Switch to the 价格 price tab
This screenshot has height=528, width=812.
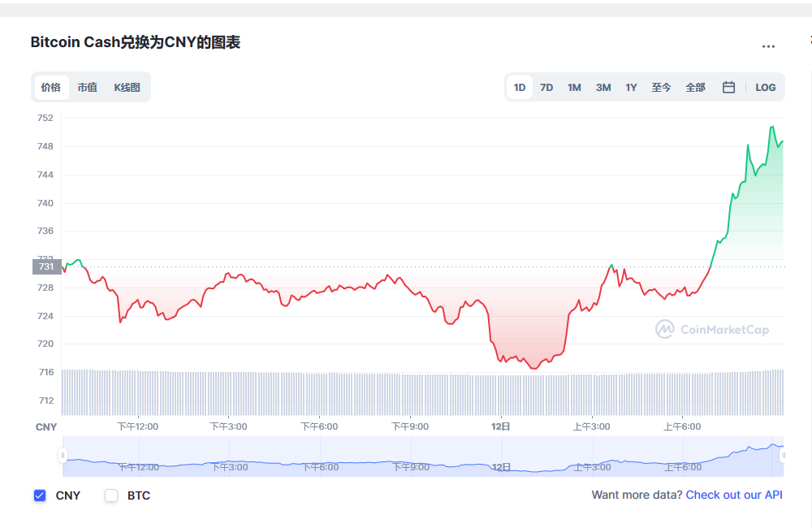click(x=51, y=87)
